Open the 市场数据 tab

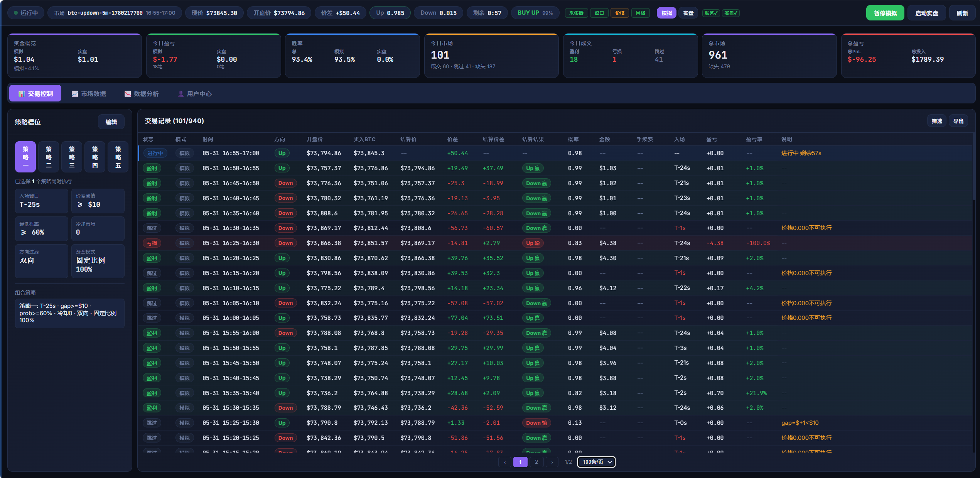coord(89,93)
